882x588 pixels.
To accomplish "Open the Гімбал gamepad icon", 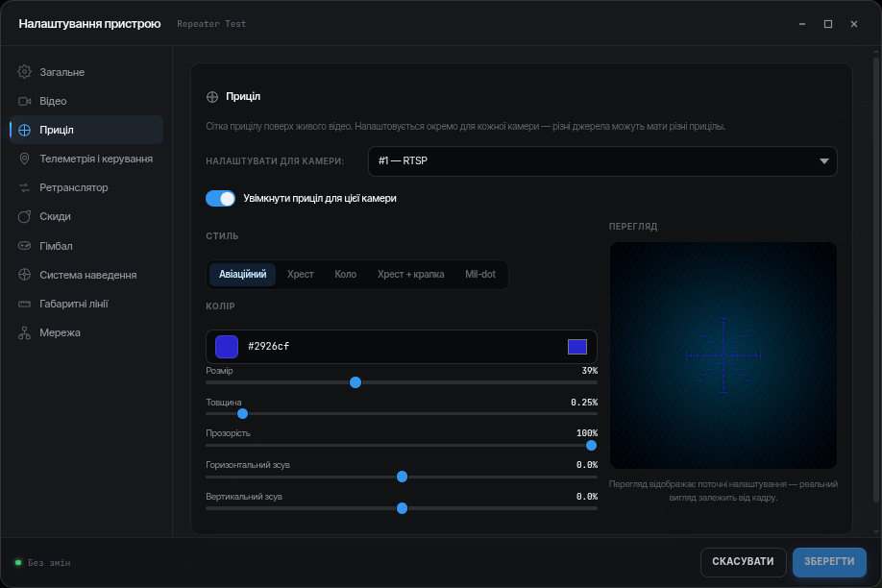I will click(x=24, y=246).
